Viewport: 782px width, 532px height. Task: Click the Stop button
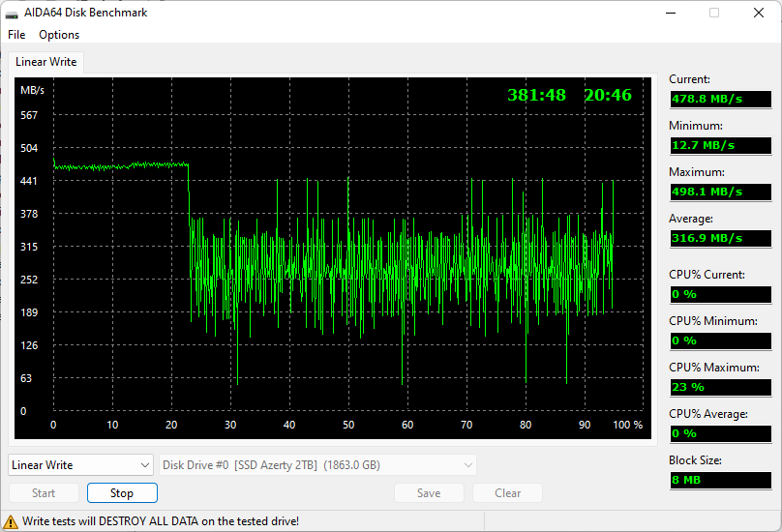122,493
